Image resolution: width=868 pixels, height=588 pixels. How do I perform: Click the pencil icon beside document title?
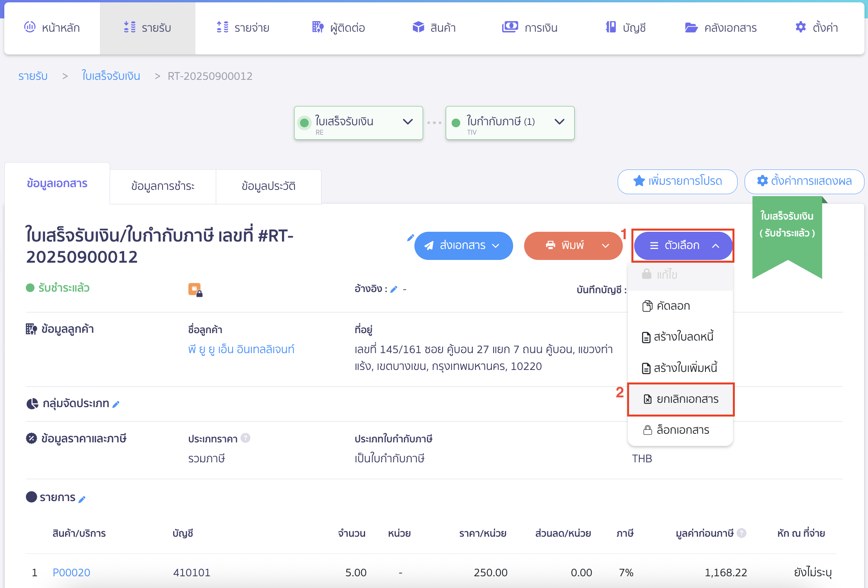(410, 238)
